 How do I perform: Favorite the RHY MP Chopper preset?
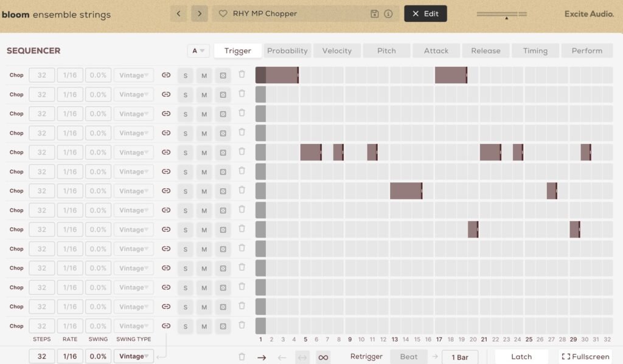click(223, 13)
